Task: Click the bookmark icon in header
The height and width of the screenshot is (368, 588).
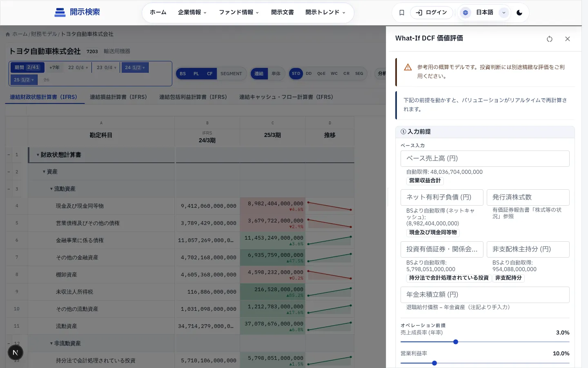Action: pos(402,13)
